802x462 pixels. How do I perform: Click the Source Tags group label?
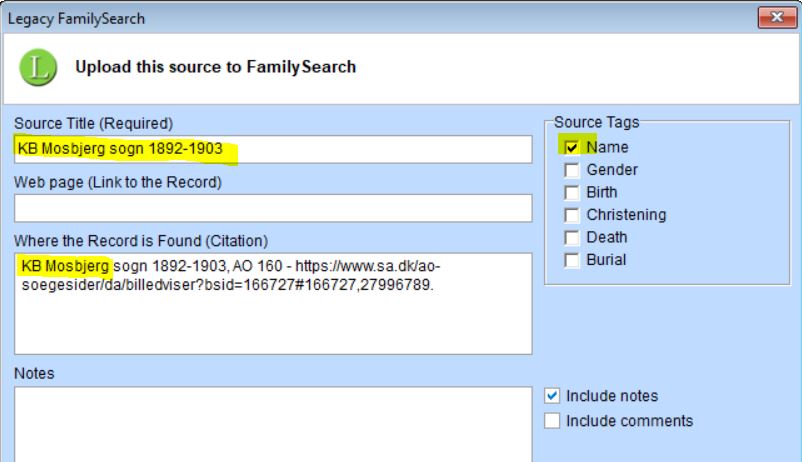point(596,122)
